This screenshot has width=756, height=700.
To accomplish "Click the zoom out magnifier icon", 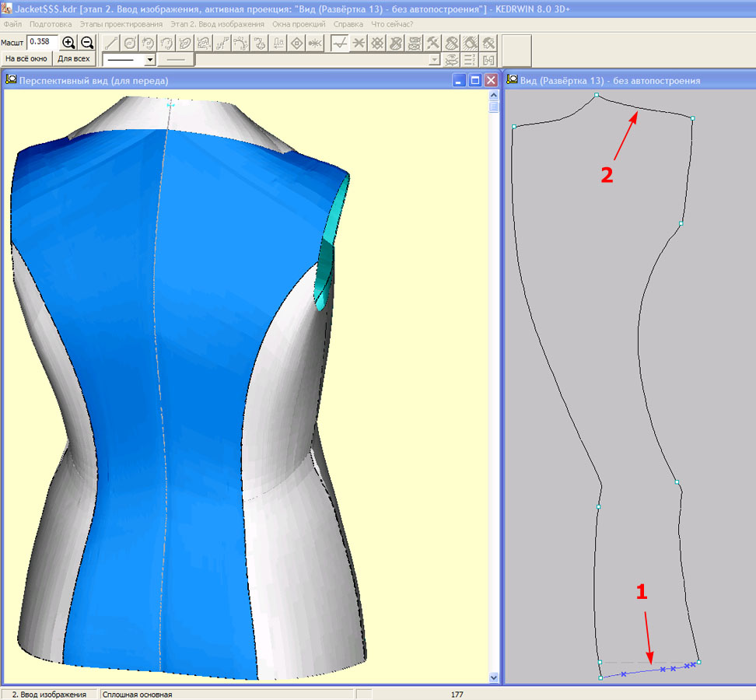I will point(87,43).
